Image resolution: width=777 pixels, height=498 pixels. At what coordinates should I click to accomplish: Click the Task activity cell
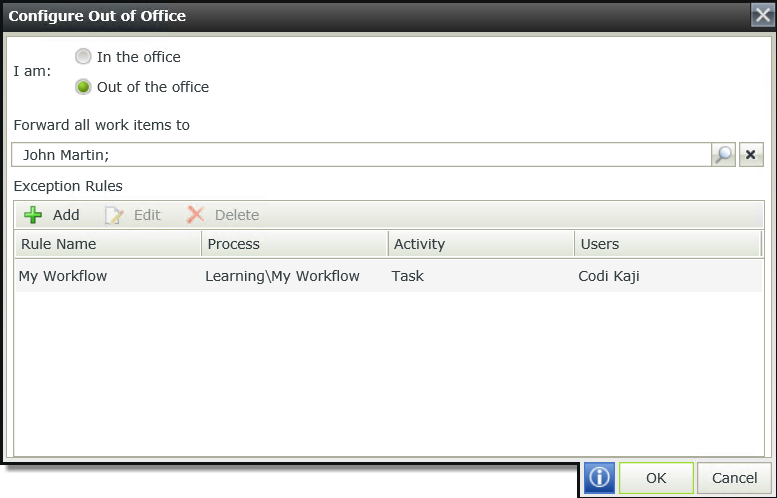[409, 276]
